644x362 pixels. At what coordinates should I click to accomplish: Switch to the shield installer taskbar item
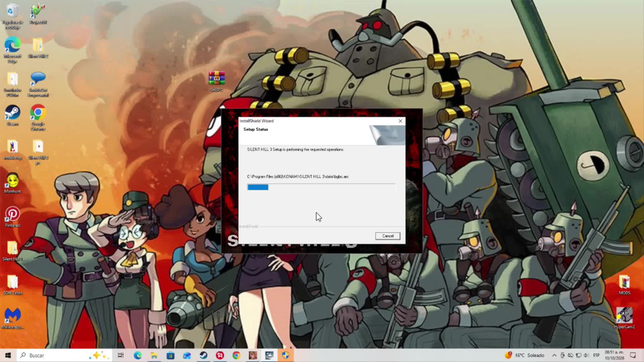point(286,355)
